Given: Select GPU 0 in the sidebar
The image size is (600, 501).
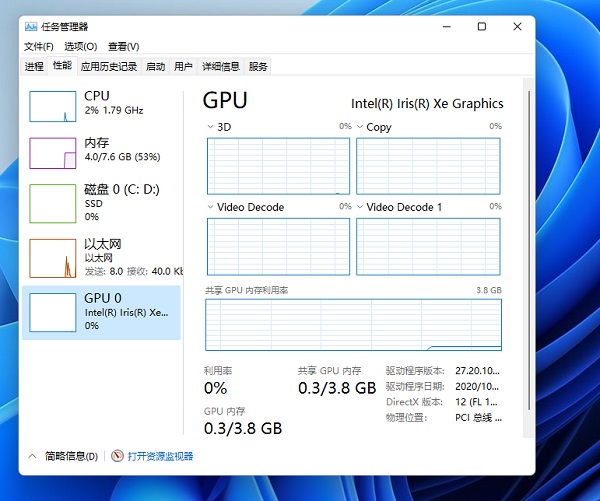Looking at the screenshot, I should click(101, 311).
